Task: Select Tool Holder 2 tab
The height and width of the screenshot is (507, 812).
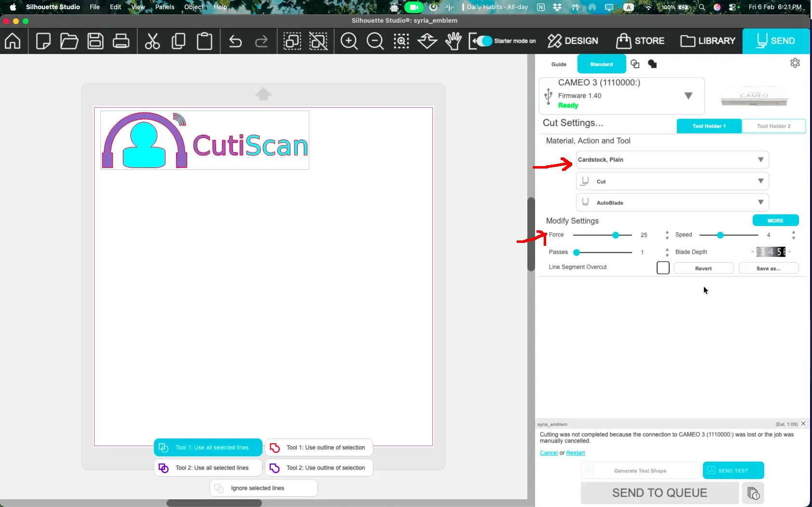Action: pyautogui.click(x=773, y=126)
